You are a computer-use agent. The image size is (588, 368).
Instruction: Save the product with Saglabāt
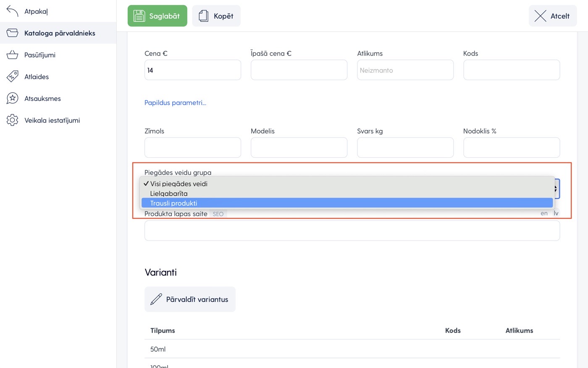pyautogui.click(x=157, y=16)
